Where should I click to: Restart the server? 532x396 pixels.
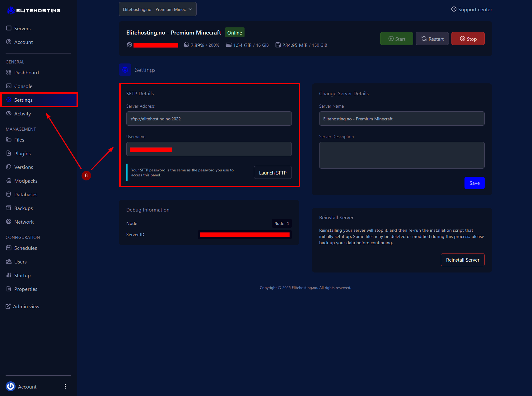(x=432, y=39)
